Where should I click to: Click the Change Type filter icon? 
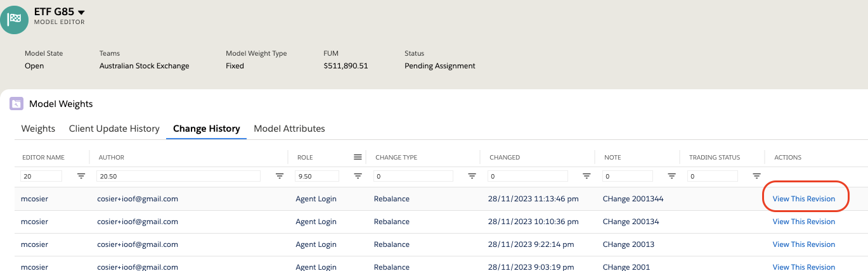[472, 176]
